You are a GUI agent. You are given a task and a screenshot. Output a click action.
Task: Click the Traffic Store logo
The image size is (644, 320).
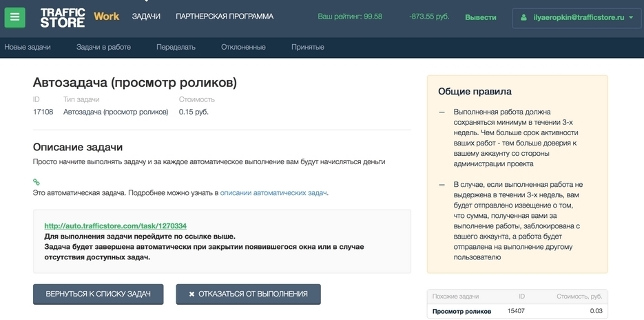62,17
